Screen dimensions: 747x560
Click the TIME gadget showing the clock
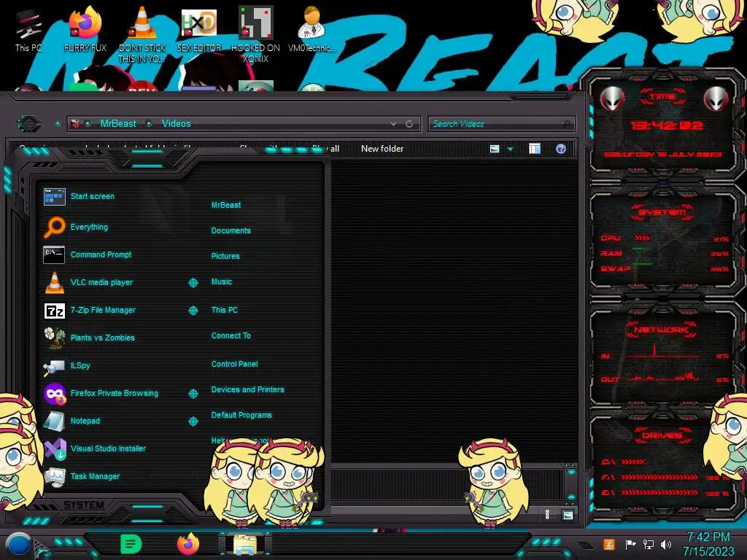coord(664,125)
